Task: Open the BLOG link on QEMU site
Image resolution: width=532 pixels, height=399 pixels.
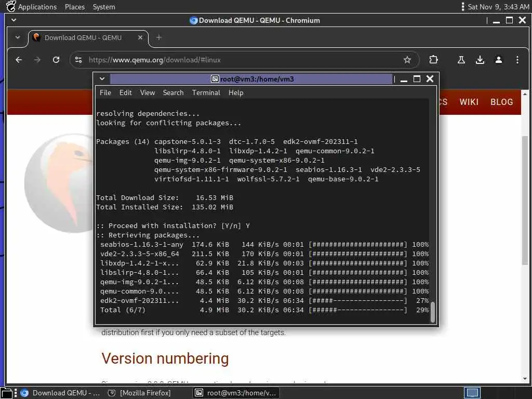Action: (x=501, y=102)
